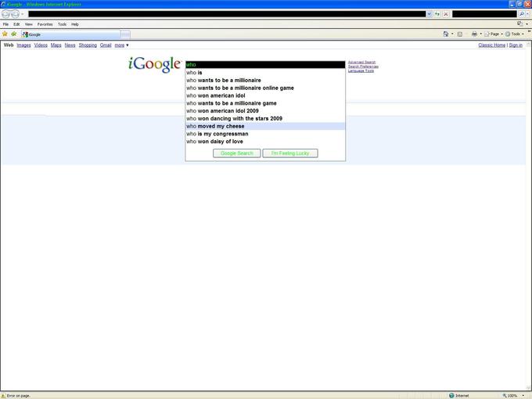Click the Google Search button
Screen dimensions: 532x399
tap(237, 153)
